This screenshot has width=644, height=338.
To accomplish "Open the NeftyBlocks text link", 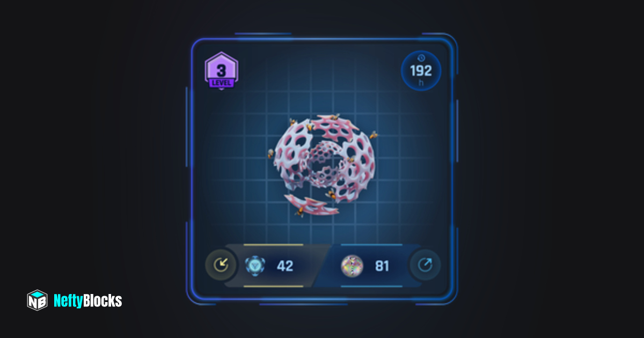I will point(88,300).
